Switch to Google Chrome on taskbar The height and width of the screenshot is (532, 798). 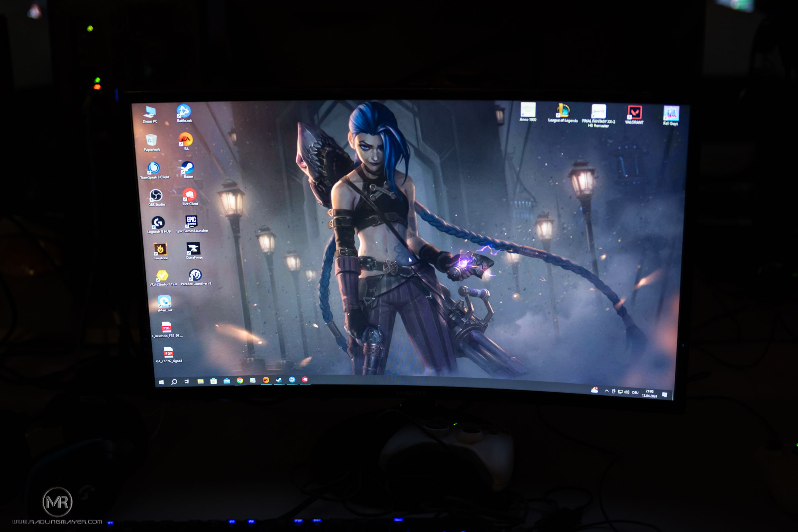[240, 381]
